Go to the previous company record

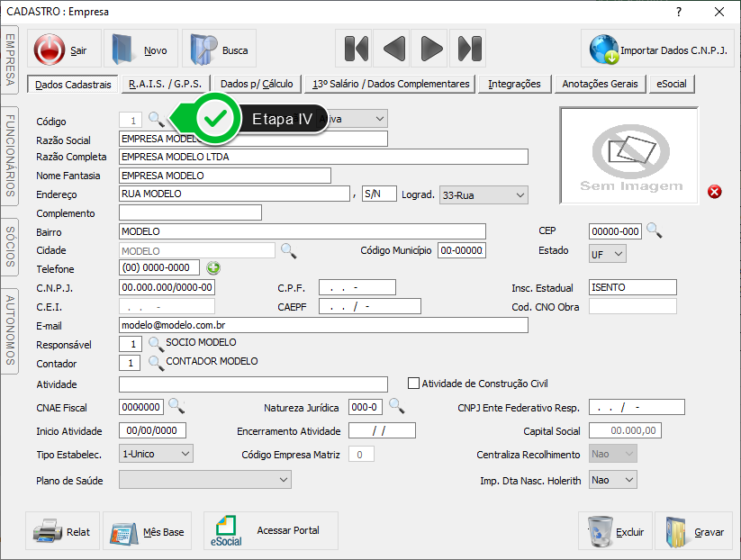(x=394, y=49)
